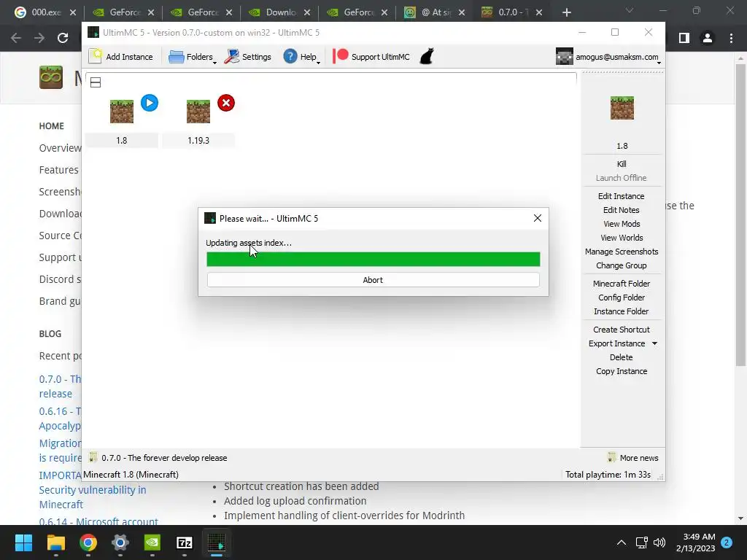Click Launch Offline in the sidebar
747x560 pixels.
click(622, 178)
